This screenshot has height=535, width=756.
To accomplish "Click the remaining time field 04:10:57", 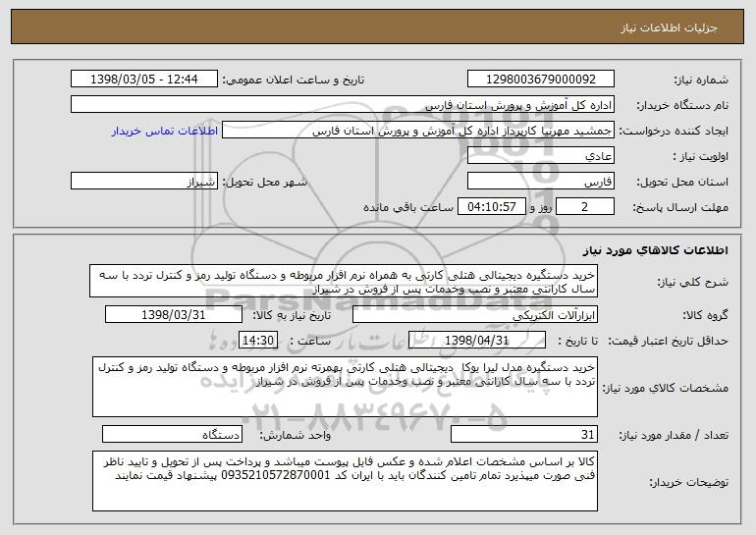I will coord(491,207).
